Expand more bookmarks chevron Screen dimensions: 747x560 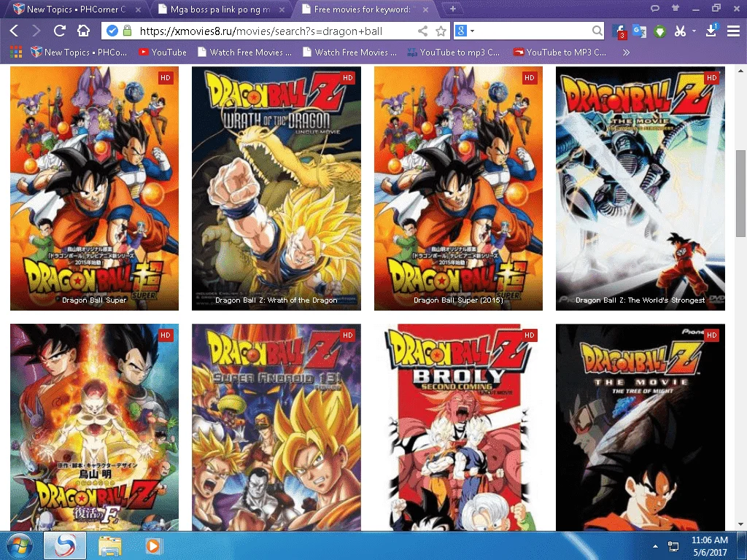(x=626, y=52)
